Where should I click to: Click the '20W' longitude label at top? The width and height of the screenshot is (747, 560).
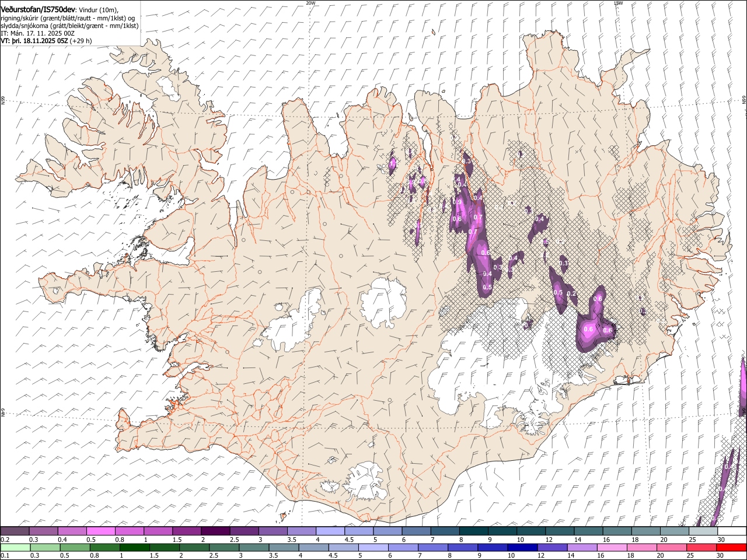coord(310,2)
